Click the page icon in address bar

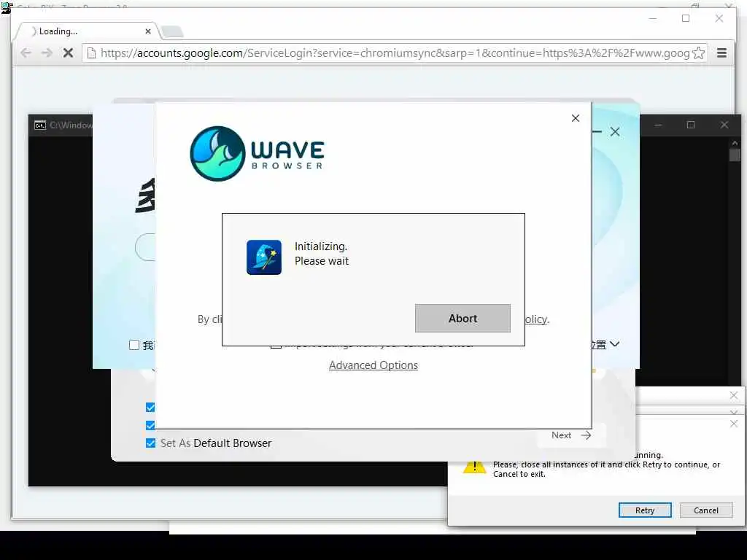[91, 52]
